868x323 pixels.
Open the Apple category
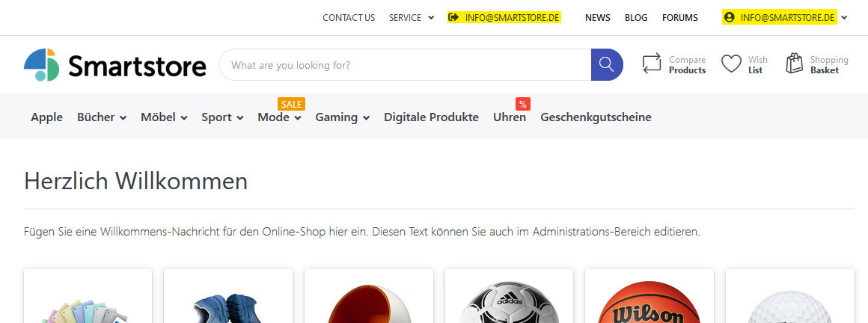click(46, 117)
